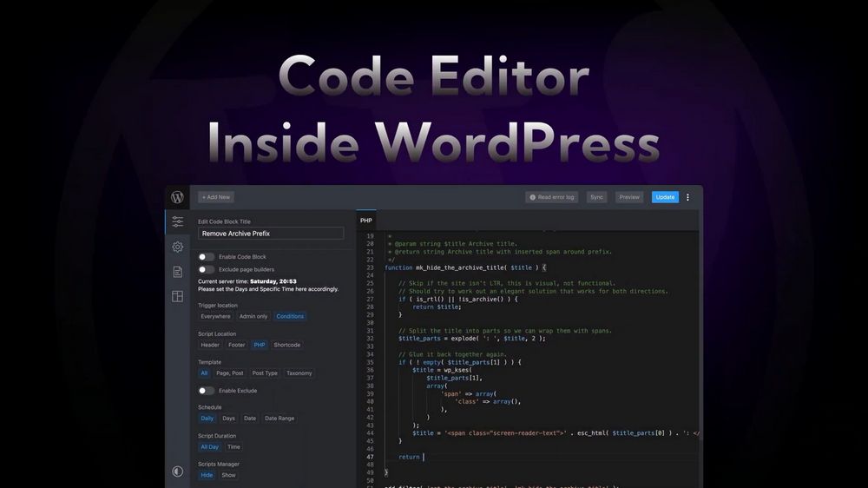Click the blue Update button
The height and width of the screenshot is (488, 868).
tap(665, 197)
